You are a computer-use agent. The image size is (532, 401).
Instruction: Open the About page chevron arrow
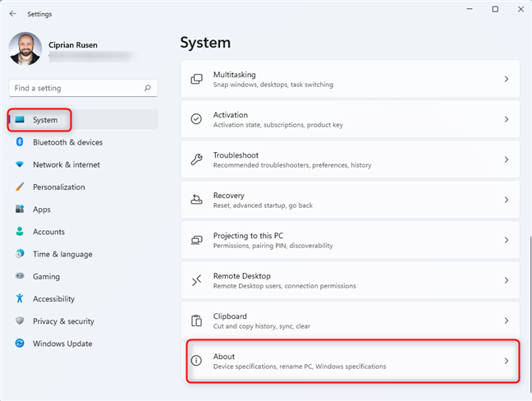507,361
